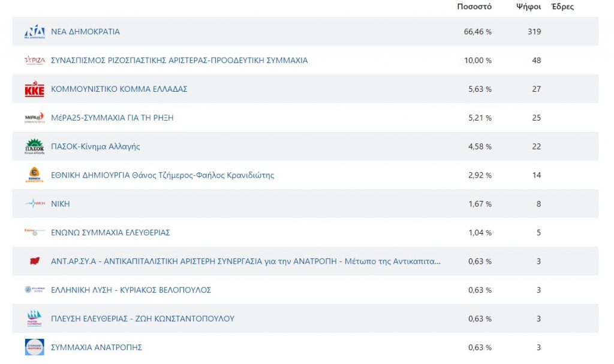Click the ΕΝΩΝΩ party logo
Viewport: 614px width, 364px height.
pyautogui.click(x=34, y=232)
